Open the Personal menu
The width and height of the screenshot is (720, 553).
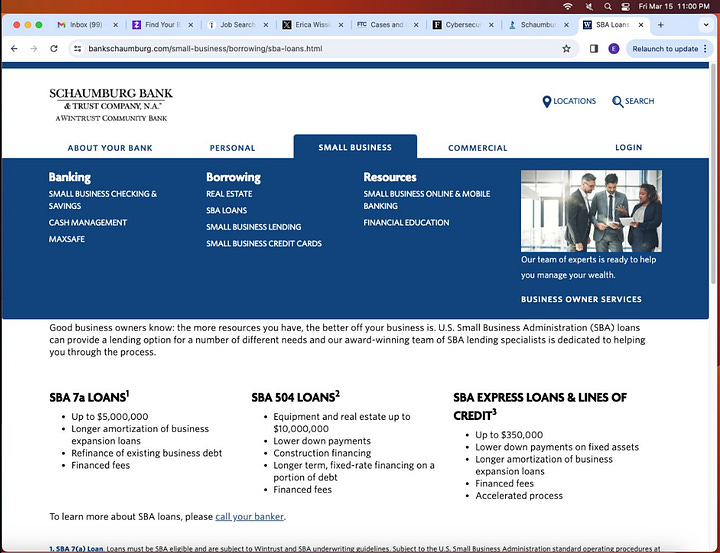(232, 148)
